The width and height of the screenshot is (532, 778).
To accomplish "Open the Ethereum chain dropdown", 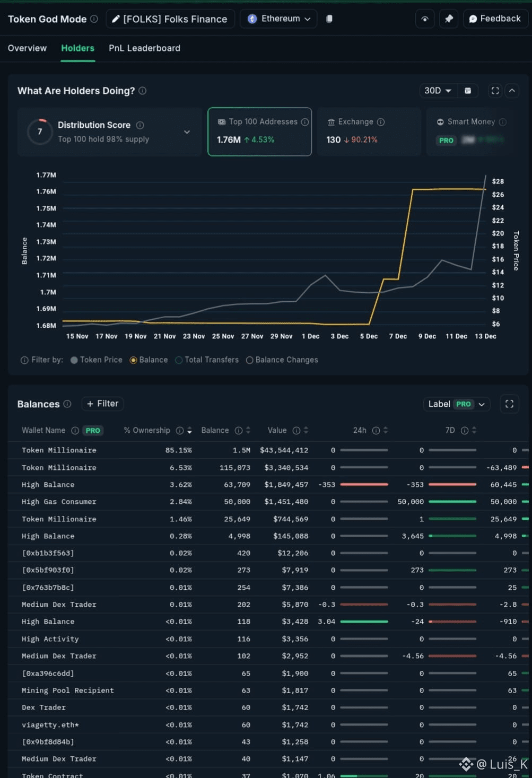I will [278, 19].
